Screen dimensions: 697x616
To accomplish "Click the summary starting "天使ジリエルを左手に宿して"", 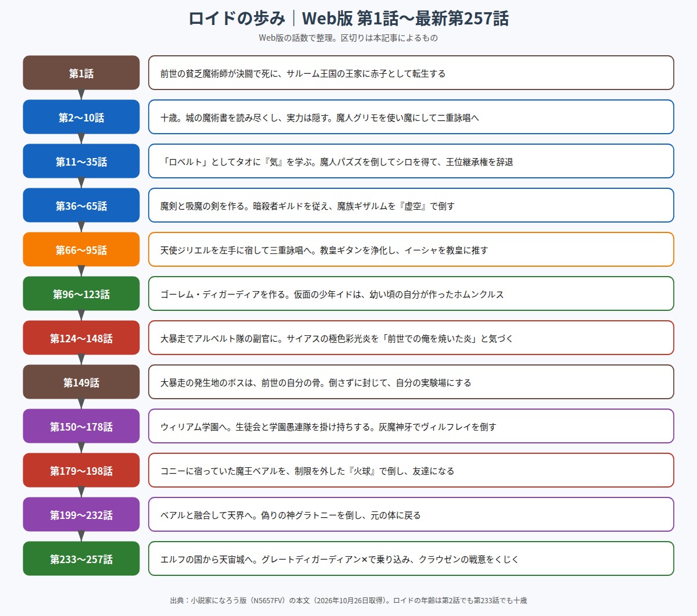I will click(411, 250).
